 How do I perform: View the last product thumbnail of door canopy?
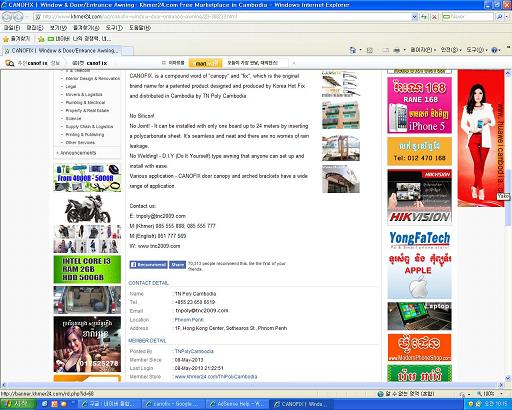point(341,179)
